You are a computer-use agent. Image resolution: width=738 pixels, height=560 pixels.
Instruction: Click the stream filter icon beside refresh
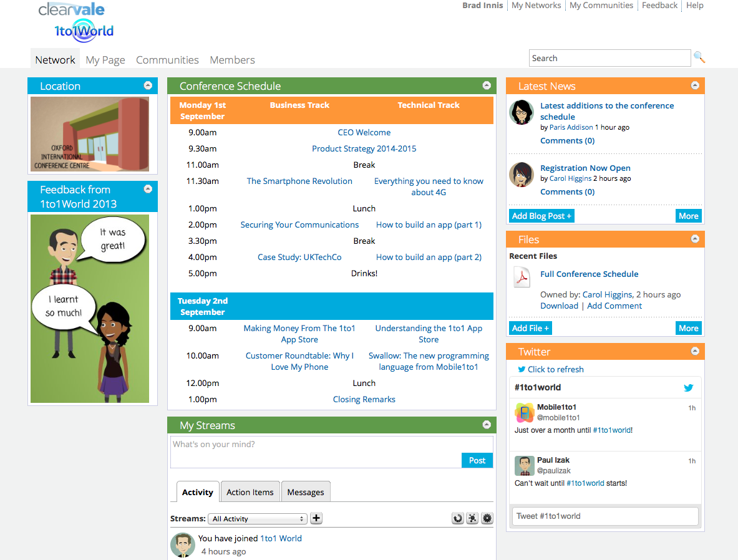pyautogui.click(x=472, y=518)
